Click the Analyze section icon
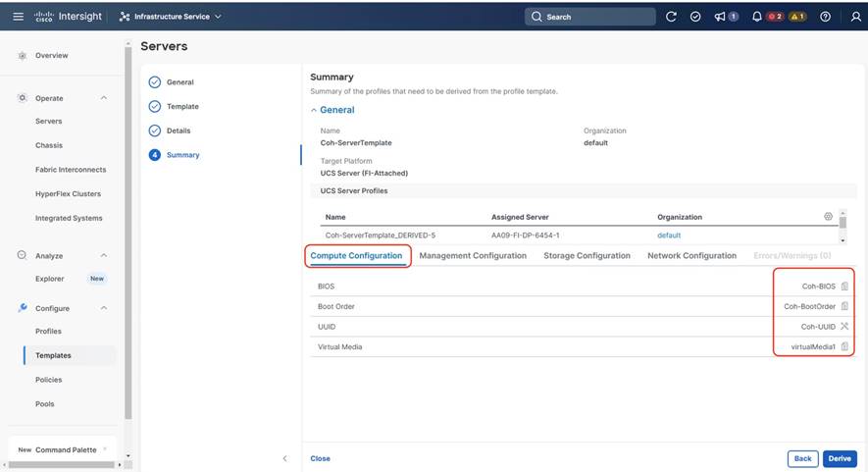The width and height of the screenshot is (868, 472). (23, 255)
